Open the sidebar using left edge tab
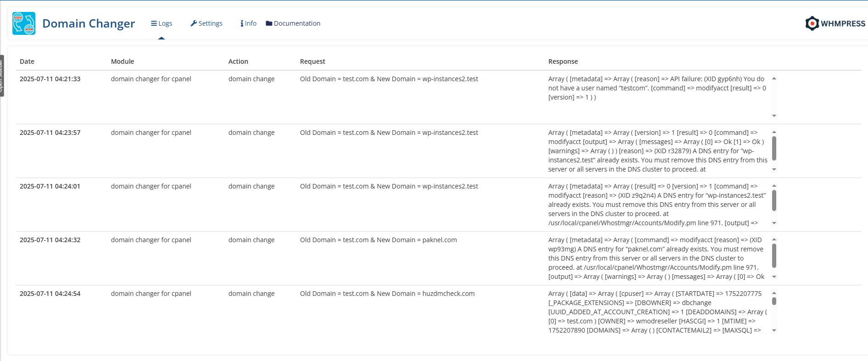868x361 pixels. (x=2, y=76)
